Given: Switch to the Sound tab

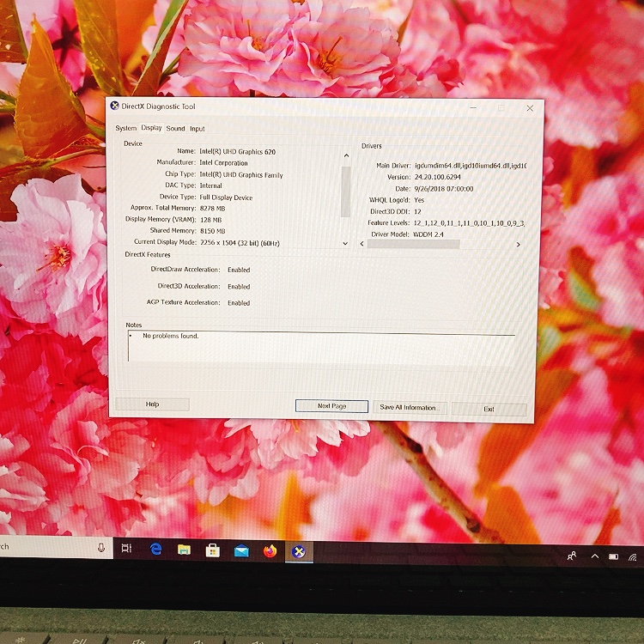Looking at the screenshot, I should tap(175, 129).
